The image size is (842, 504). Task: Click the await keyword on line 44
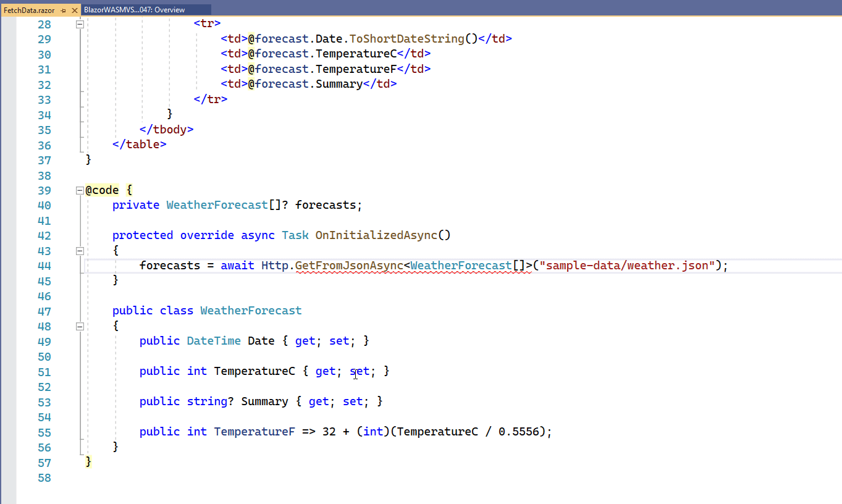[237, 265]
